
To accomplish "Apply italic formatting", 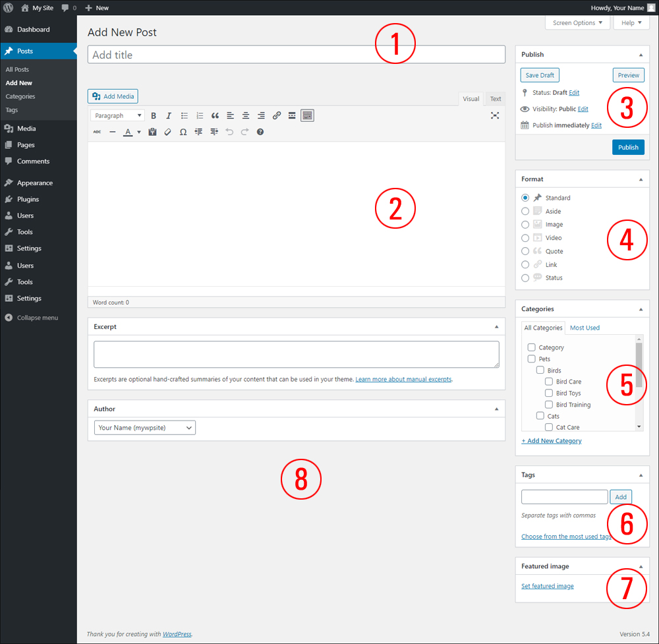I will (x=169, y=115).
